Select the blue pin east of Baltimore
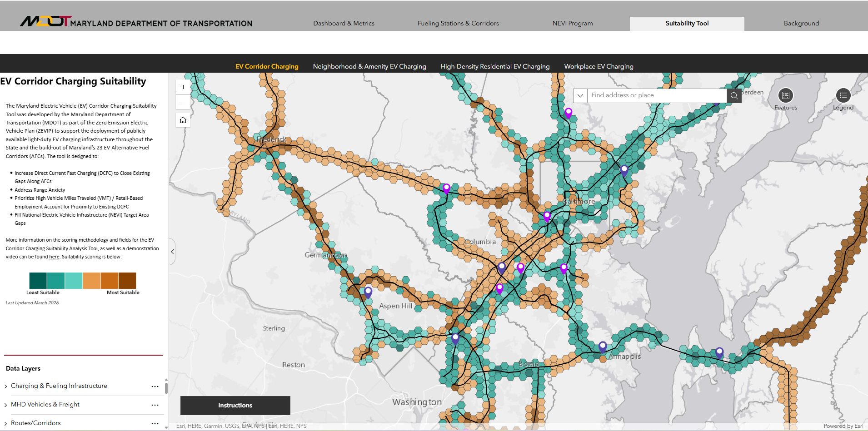This screenshot has height=431, width=868. click(x=624, y=171)
